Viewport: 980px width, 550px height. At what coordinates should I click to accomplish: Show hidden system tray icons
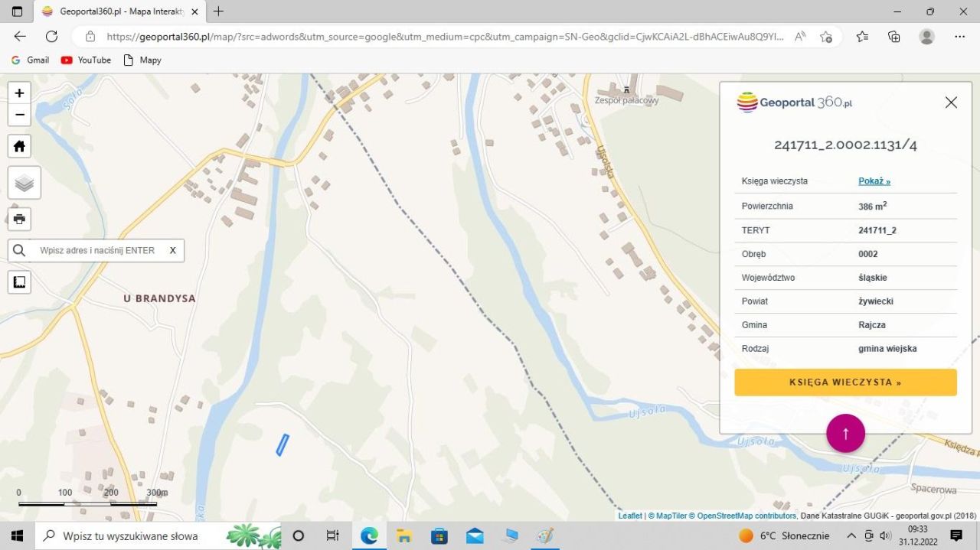click(851, 535)
